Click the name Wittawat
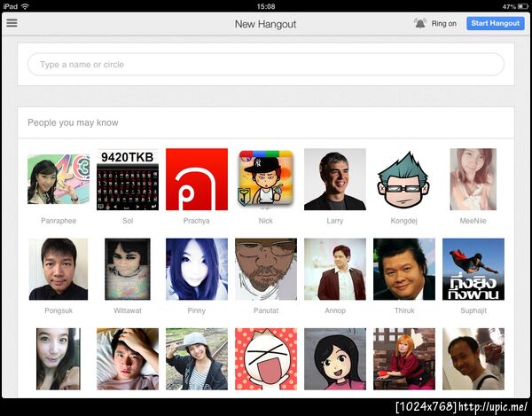The image size is (532, 416). point(128,310)
